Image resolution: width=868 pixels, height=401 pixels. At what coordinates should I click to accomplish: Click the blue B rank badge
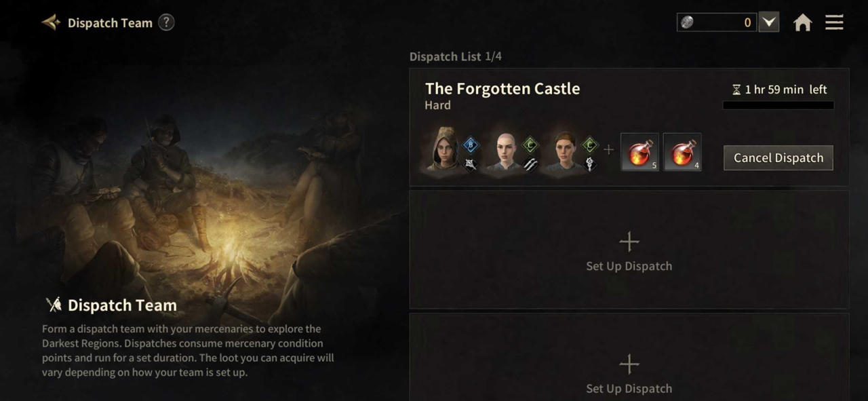pyautogui.click(x=471, y=145)
